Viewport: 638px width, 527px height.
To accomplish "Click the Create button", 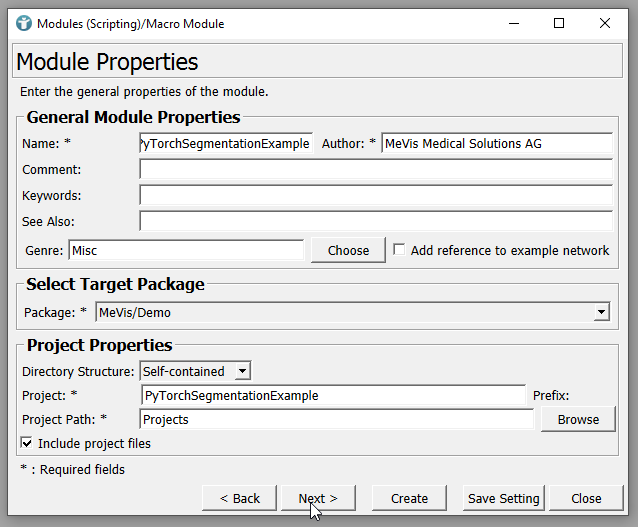I will pyautogui.click(x=409, y=498).
